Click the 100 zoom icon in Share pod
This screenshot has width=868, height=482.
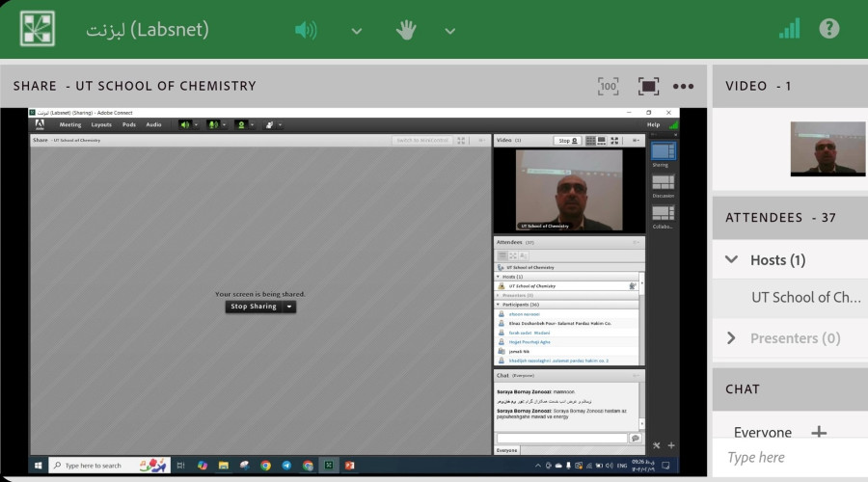point(608,86)
